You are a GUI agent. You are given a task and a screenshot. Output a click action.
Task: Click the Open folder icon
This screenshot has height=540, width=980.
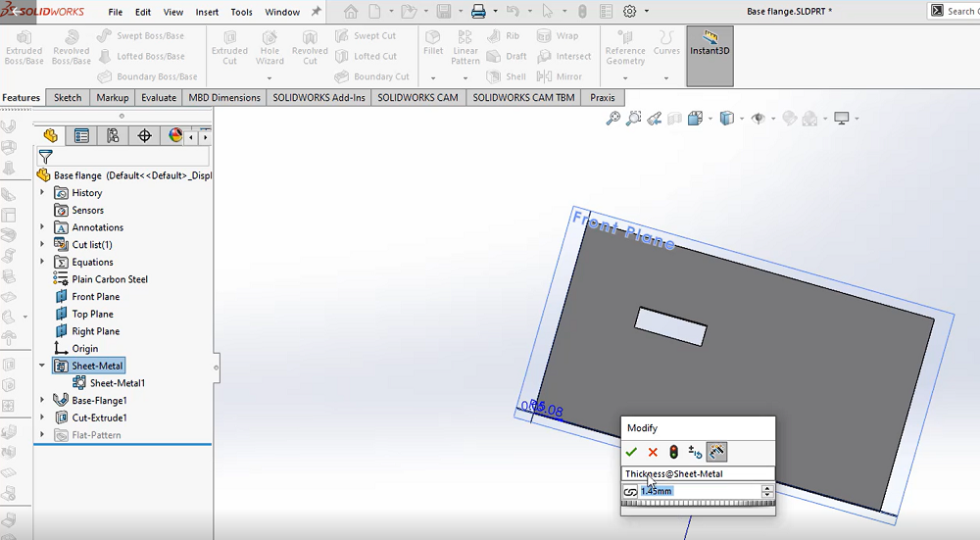pos(408,11)
